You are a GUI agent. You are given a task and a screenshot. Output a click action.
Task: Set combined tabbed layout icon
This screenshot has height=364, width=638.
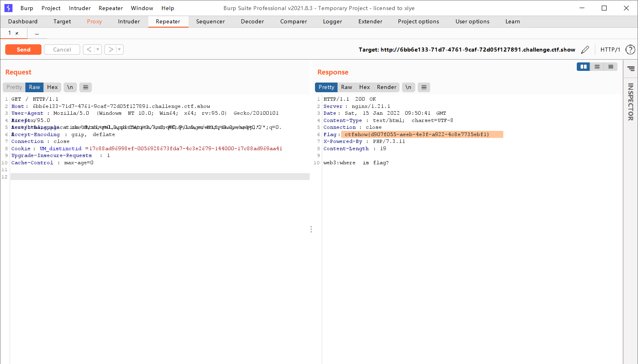point(611,67)
